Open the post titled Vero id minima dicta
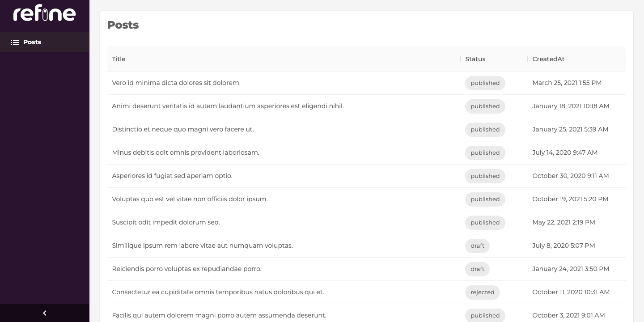This screenshot has width=644, height=322. click(176, 83)
